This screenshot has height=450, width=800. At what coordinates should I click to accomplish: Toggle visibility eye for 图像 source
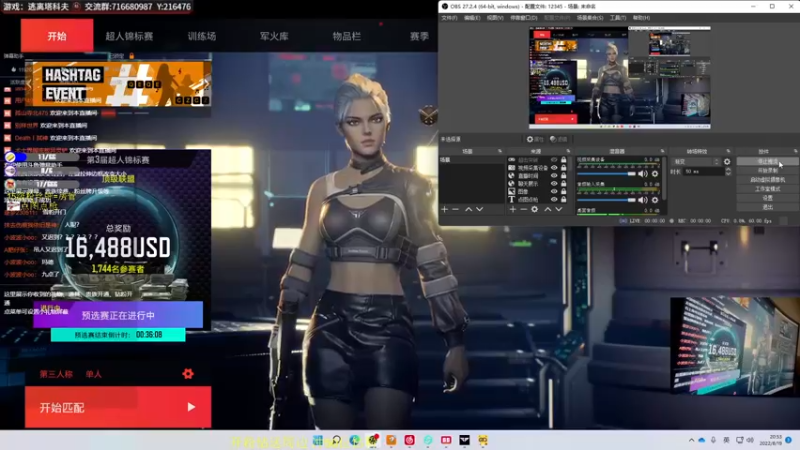pyautogui.click(x=554, y=191)
